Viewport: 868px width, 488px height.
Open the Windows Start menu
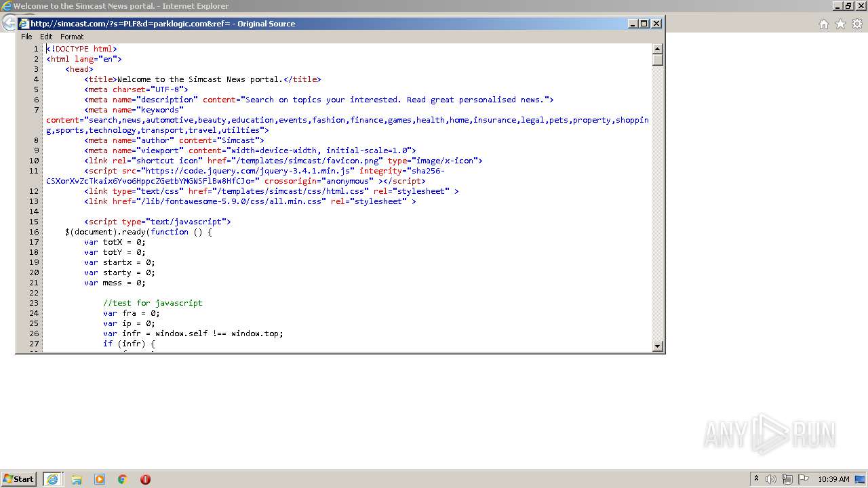19,479
